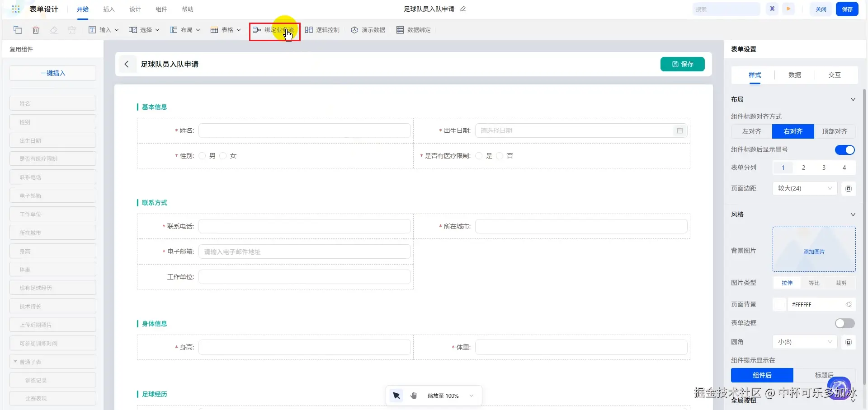Choose 右对齐 title alignment
The image size is (868, 410).
coord(793,131)
